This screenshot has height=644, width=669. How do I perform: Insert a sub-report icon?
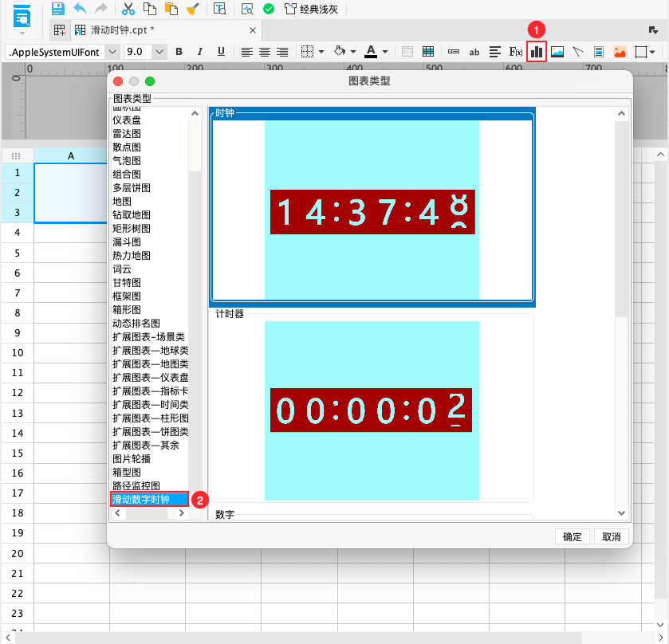tap(599, 52)
